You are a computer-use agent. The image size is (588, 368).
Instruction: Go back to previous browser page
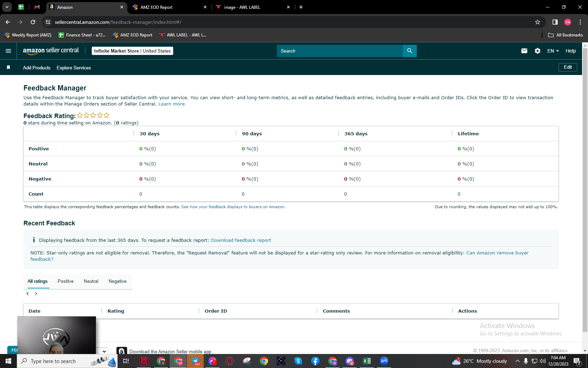coord(8,22)
